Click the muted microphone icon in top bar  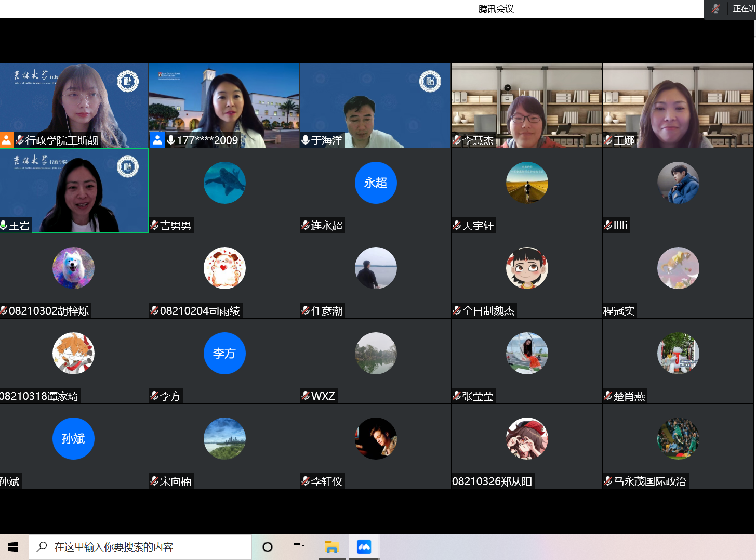(715, 9)
